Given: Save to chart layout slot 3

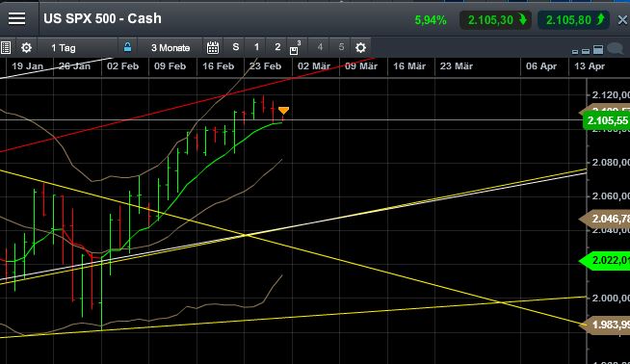Looking at the screenshot, I should [x=296, y=47].
